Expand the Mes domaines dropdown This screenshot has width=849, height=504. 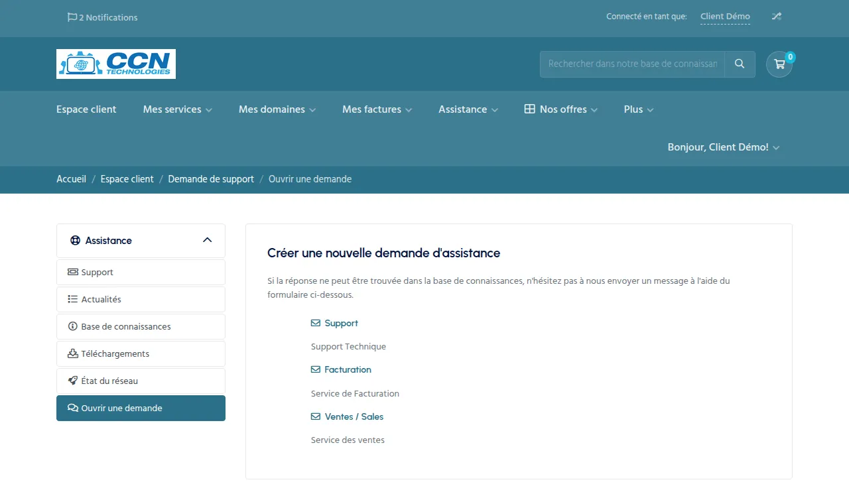click(277, 109)
